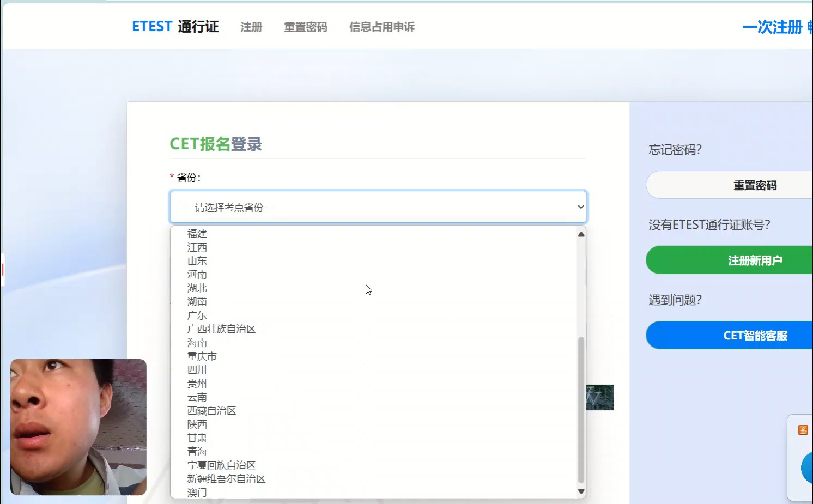Click the province list scrollbar thumb
The height and width of the screenshot is (504, 813).
pos(581,410)
